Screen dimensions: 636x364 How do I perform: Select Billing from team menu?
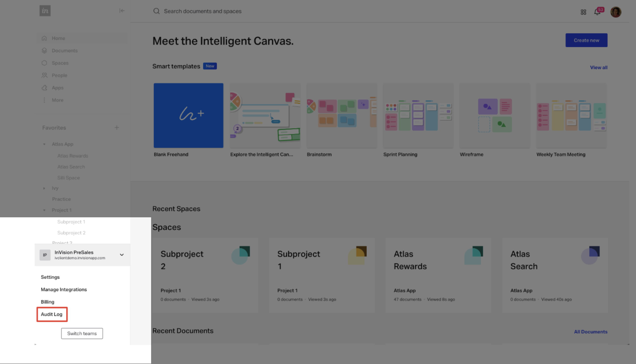coord(48,302)
